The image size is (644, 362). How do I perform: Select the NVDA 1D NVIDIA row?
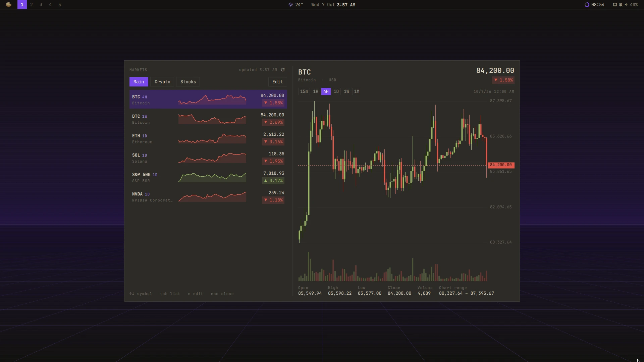[208, 196]
